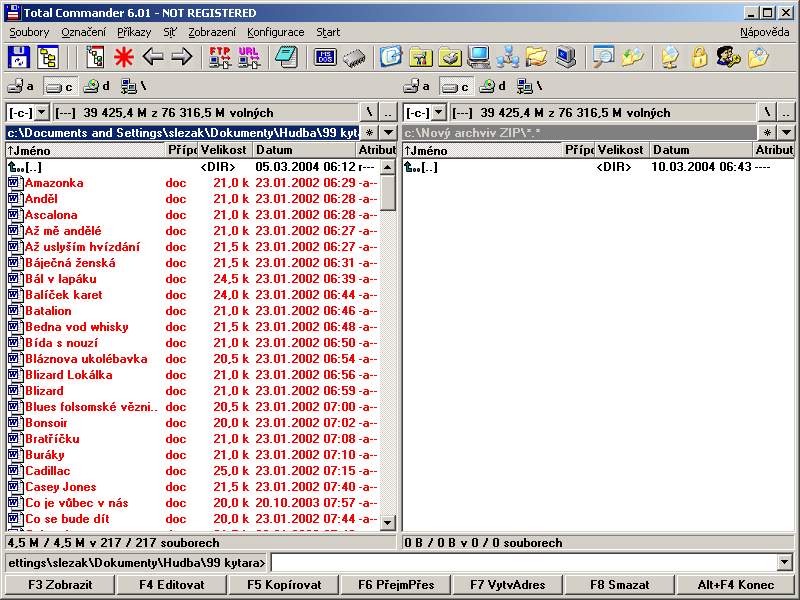Viewport: 800px width, 600px height.
Task: Click the Control Panel folder icon
Action: [421, 57]
